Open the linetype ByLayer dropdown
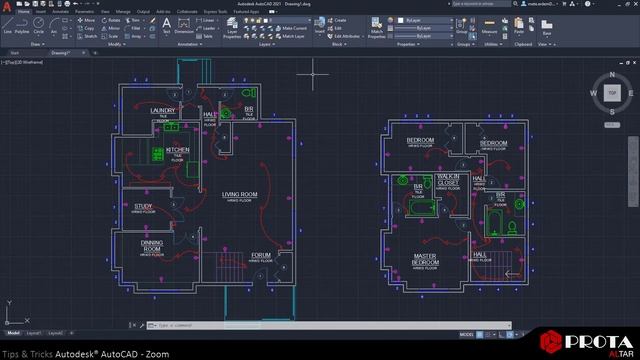 click(x=424, y=36)
